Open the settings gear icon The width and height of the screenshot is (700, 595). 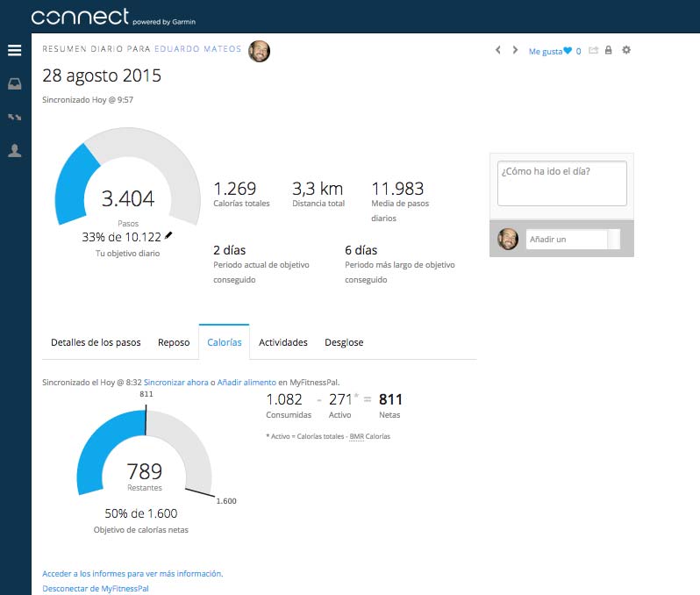626,50
